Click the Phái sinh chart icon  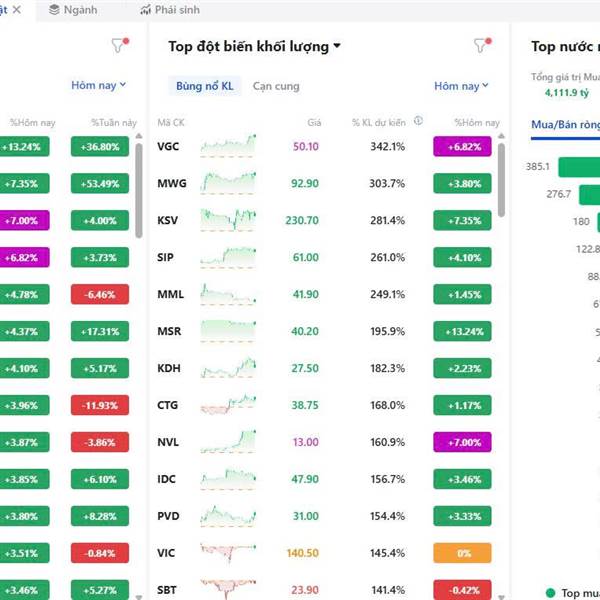click(146, 10)
